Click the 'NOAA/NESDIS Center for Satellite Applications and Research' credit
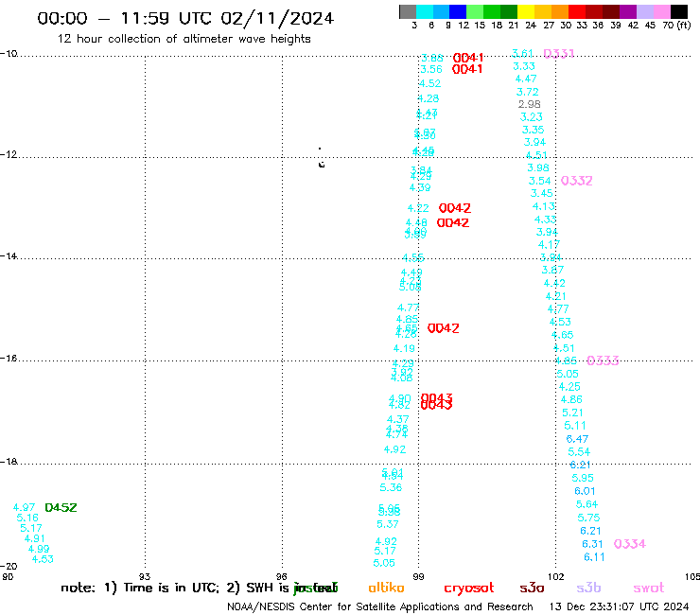This screenshot has height=615, width=700. [380, 607]
